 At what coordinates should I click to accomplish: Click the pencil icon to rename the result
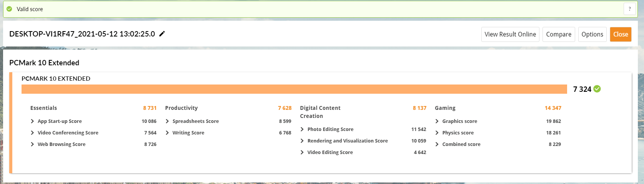coord(162,34)
